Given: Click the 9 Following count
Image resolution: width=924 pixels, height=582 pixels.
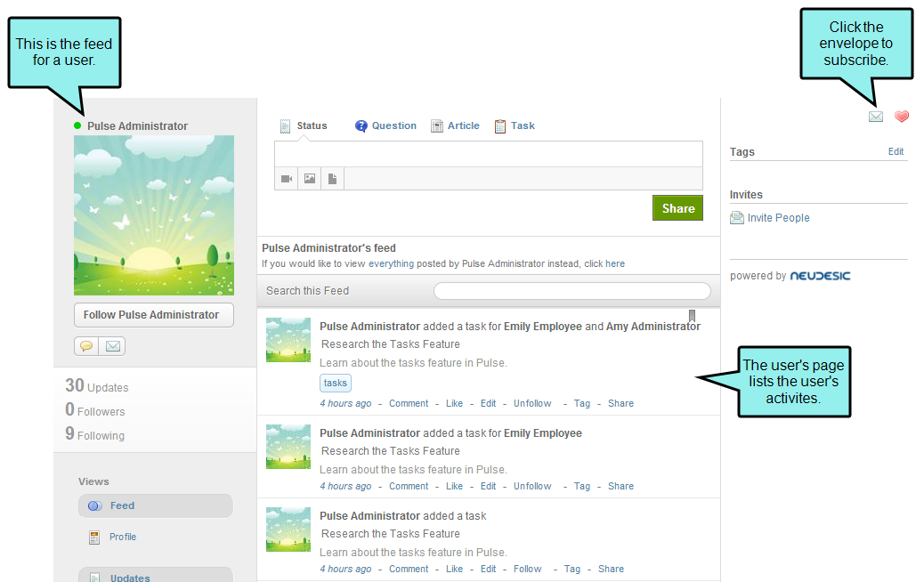Looking at the screenshot, I should (x=95, y=434).
